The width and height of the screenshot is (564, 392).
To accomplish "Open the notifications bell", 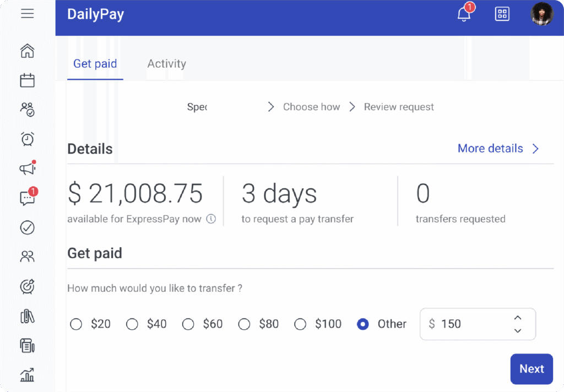I will 464,14.
